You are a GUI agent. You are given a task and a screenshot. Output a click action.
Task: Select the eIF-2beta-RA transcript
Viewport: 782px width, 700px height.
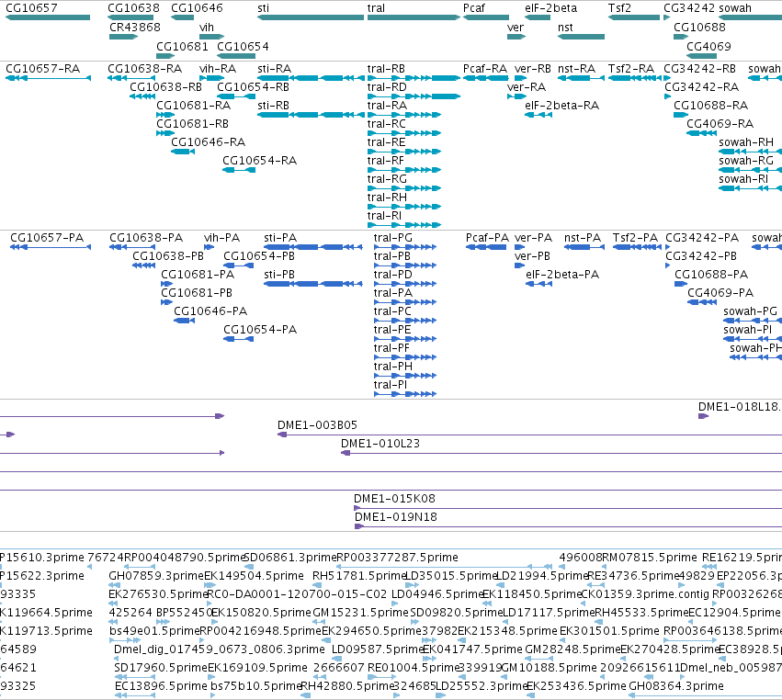tap(538, 115)
